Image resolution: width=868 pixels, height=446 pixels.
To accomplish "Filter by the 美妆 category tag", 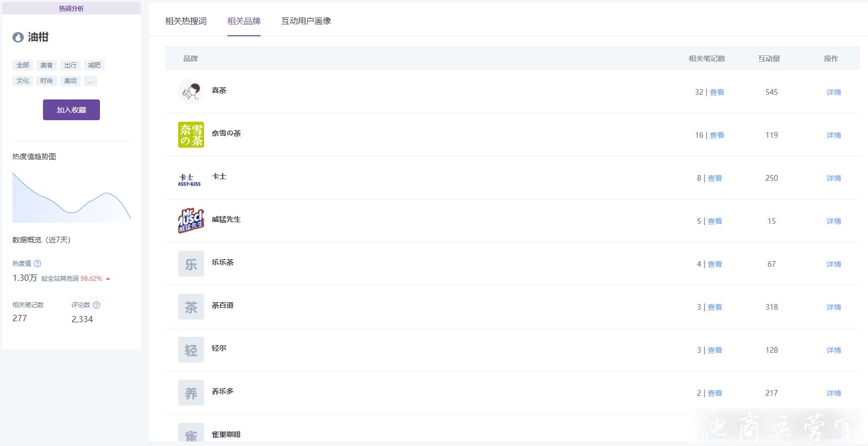I will click(70, 81).
